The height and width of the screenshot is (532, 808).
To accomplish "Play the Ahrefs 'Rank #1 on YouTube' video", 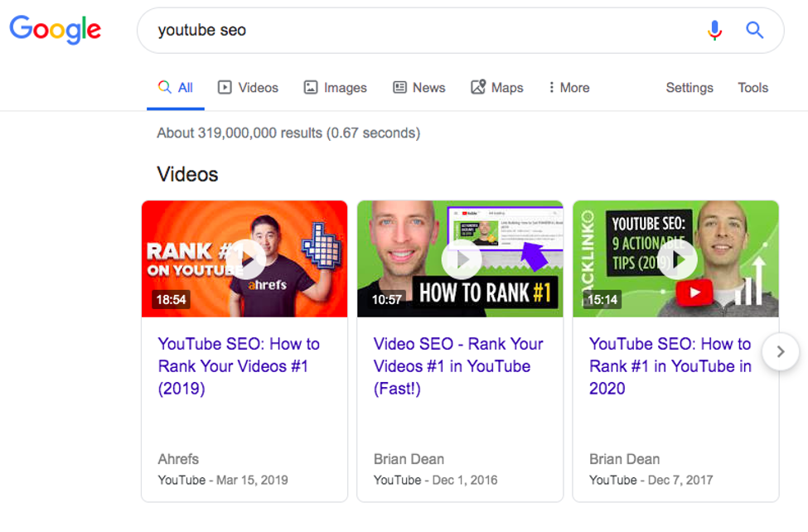I will pyautogui.click(x=244, y=259).
